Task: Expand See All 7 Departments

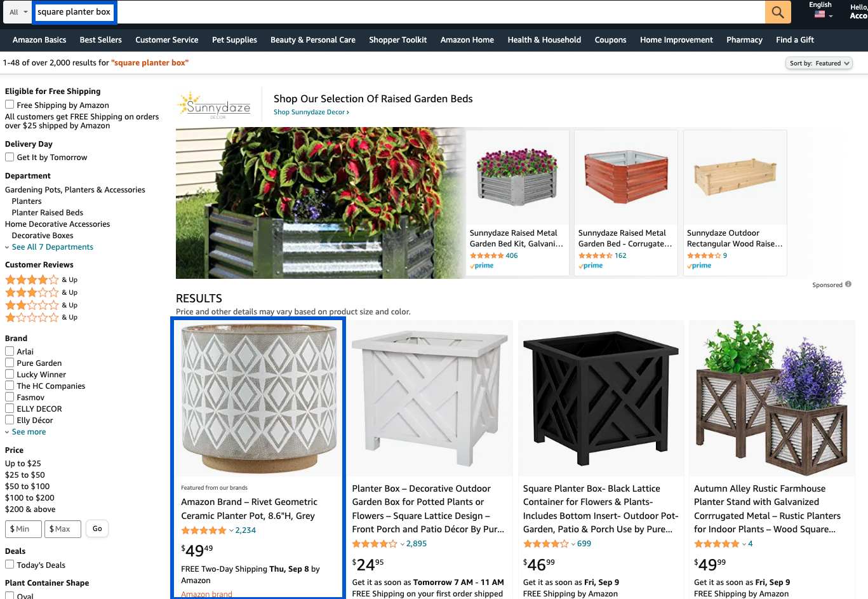Action: (52, 247)
